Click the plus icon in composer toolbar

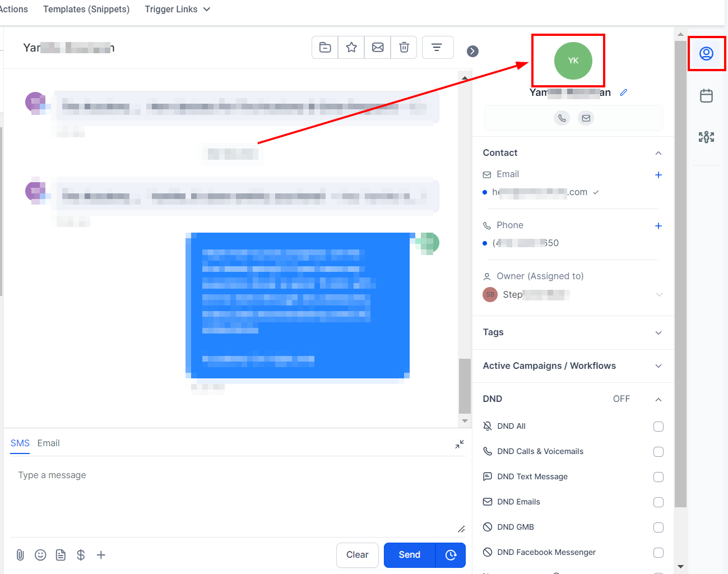coord(101,555)
